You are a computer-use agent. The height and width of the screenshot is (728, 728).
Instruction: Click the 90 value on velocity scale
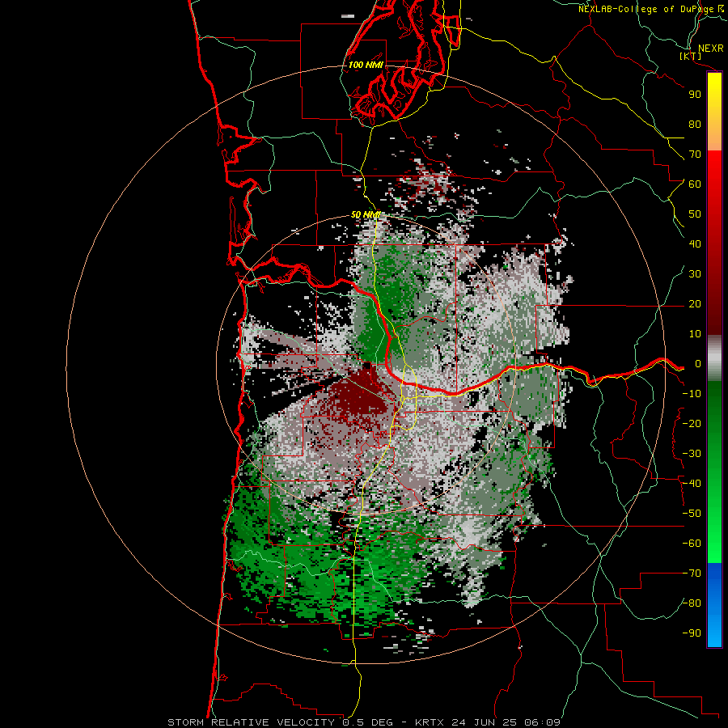coord(695,95)
